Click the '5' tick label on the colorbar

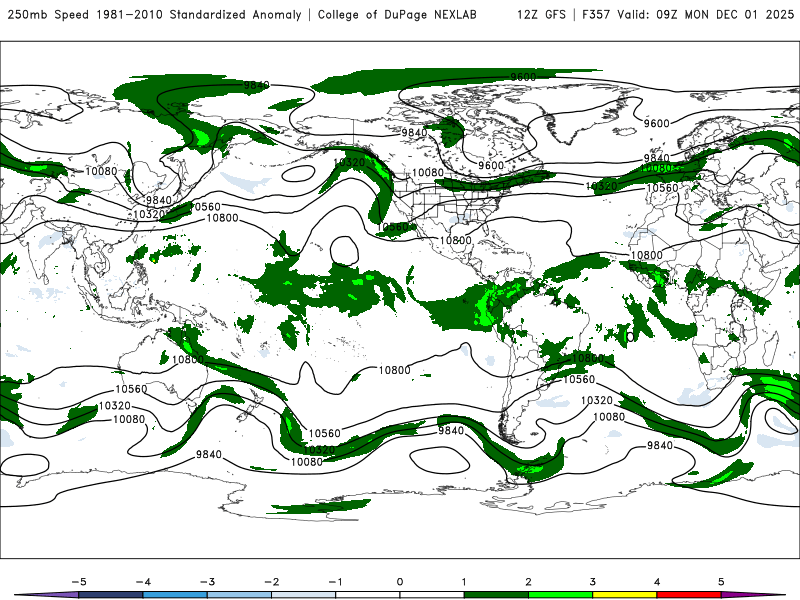click(721, 582)
